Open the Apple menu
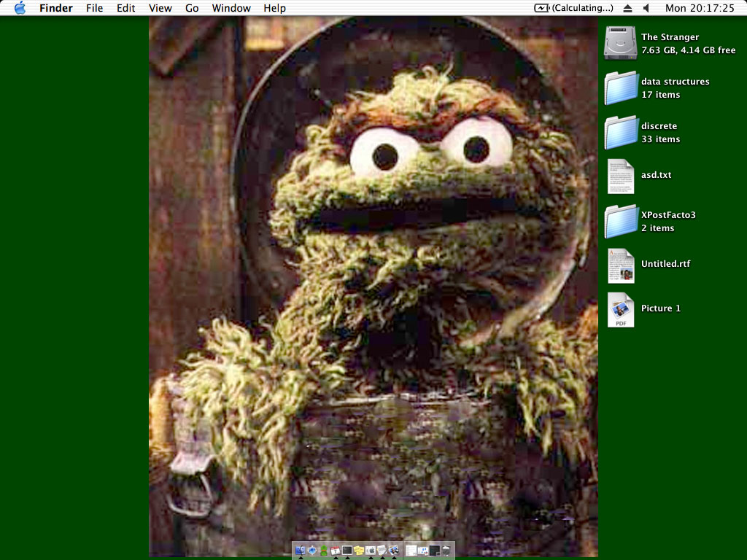This screenshot has width=747, height=560. (x=20, y=7)
